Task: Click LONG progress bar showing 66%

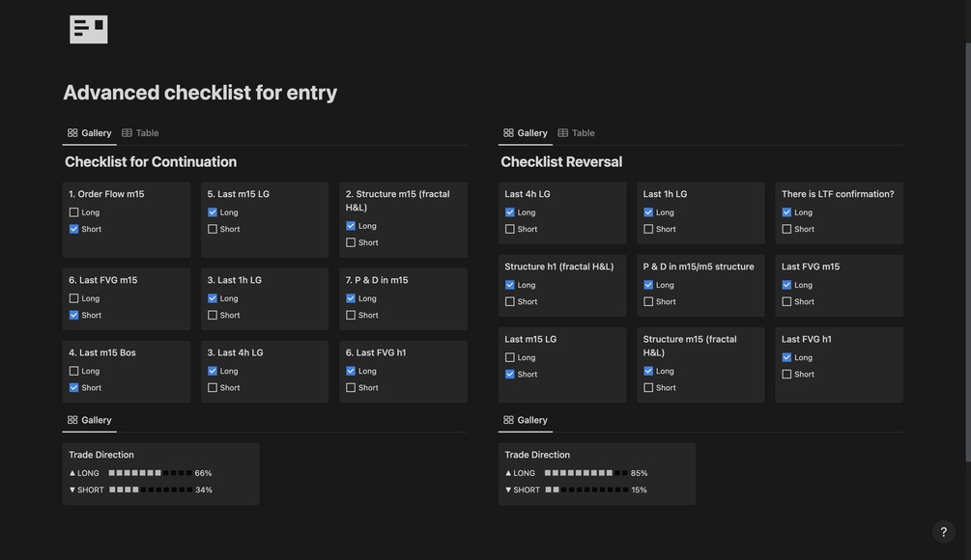Action: pyautogui.click(x=150, y=473)
